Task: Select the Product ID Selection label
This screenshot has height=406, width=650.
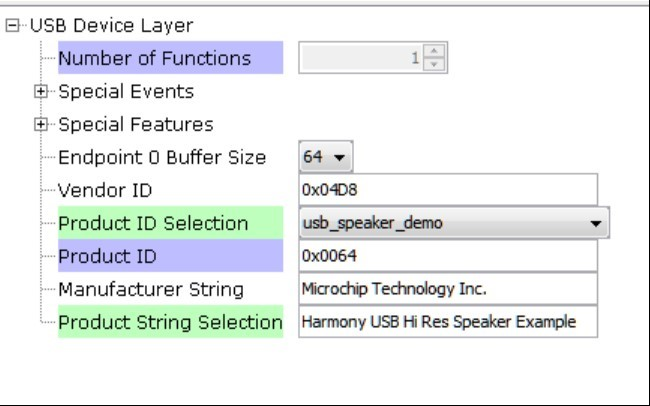Action: tap(170, 223)
